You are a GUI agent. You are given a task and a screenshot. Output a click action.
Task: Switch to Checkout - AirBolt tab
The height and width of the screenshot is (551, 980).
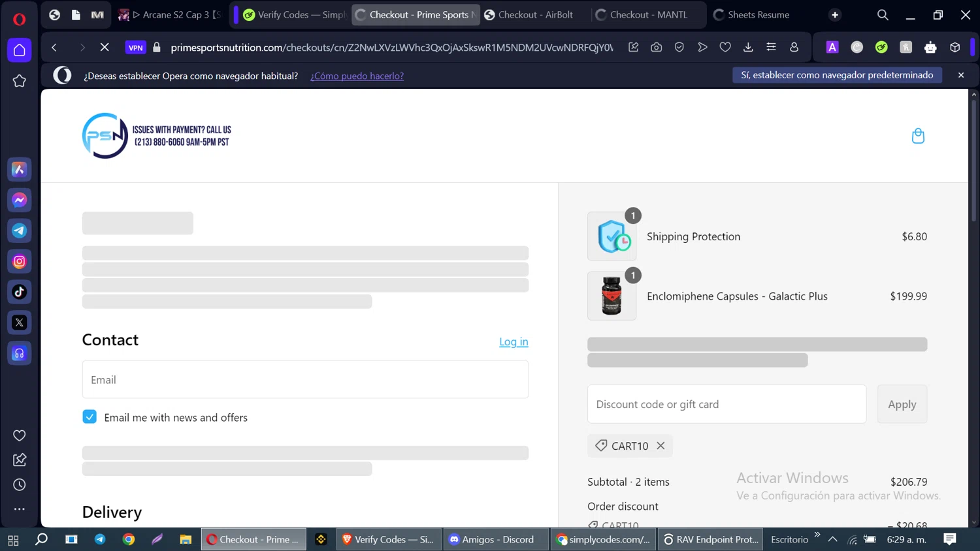(x=536, y=14)
